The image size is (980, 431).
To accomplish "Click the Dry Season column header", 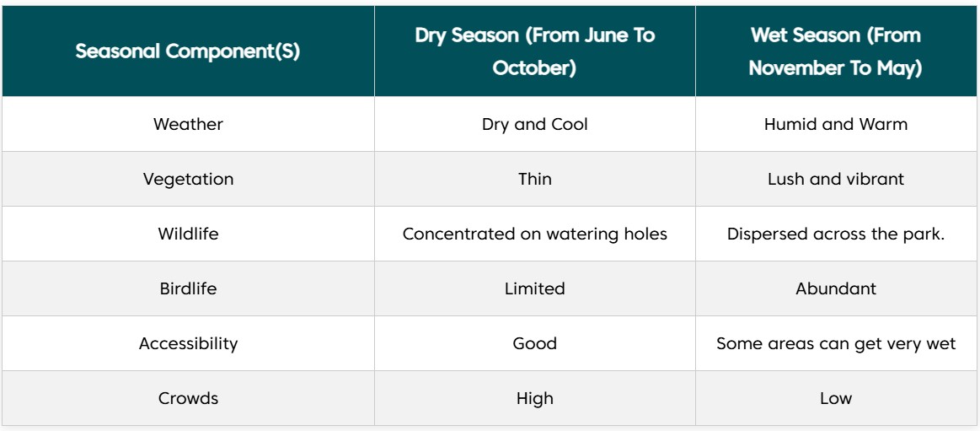I will coord(534,51).
